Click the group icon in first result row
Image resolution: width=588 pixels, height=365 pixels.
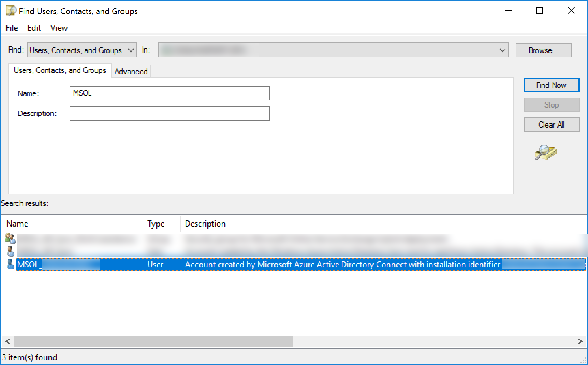point(10,238)
